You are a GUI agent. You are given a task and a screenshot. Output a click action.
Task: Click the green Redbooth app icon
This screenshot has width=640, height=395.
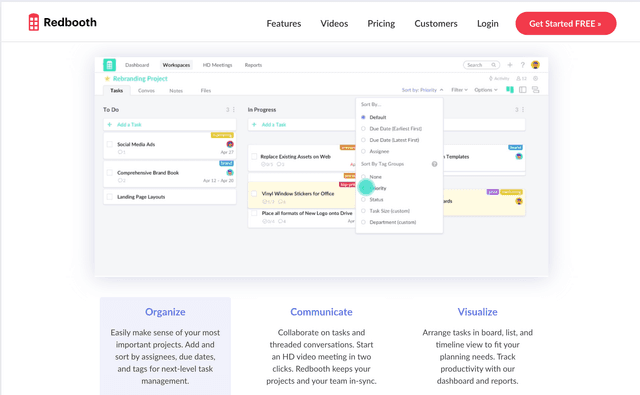pos(109,65)
